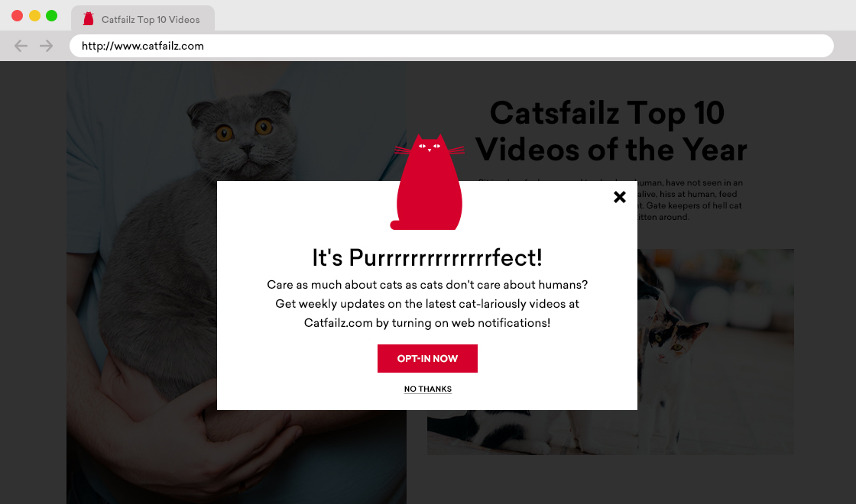Click the red cat favicon in the tab
Viewport: 856px width, 504px height.
point(88,19)
